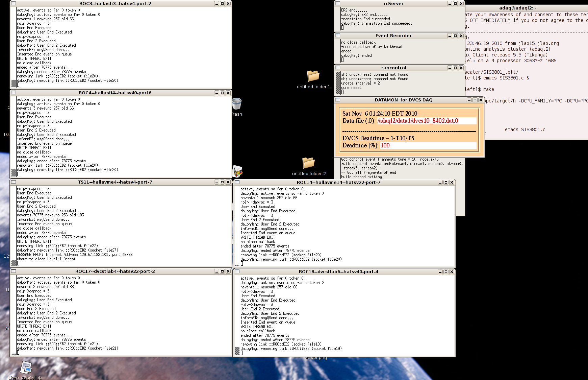This screenshot has width=588, height=380.
Task: Maximize the TS11 terminal window
Action: click(222, 182)
